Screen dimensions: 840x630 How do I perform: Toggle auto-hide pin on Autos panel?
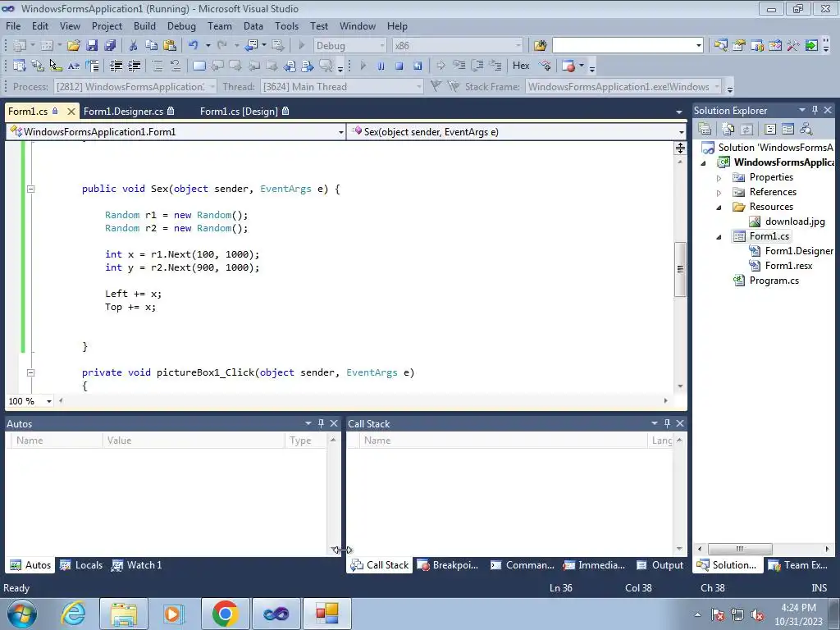321,423
